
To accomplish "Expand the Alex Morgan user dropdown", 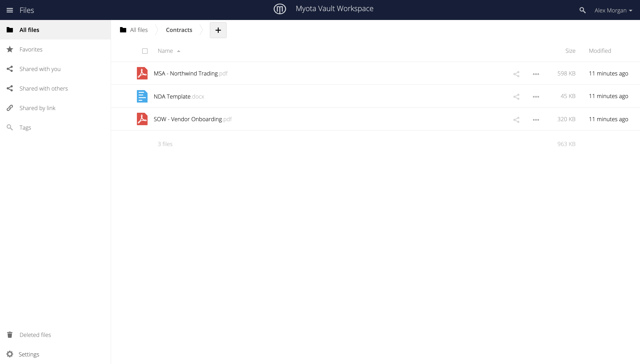I will tap(613, 10).
